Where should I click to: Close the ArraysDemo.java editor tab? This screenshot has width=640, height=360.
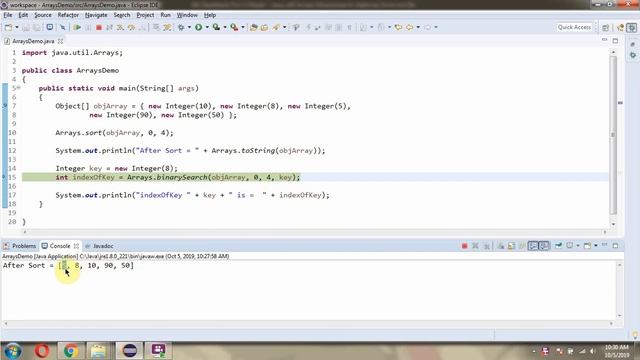(x=60, y=41)
